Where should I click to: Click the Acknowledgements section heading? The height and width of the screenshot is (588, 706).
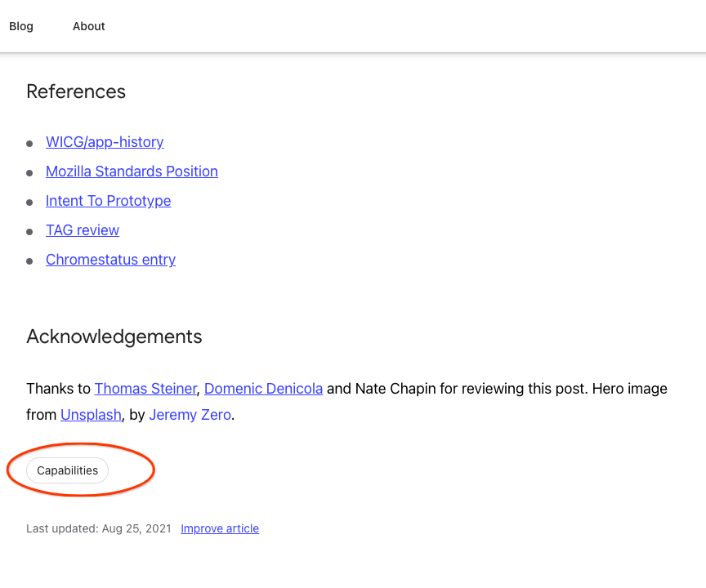(x=114, y=336)
